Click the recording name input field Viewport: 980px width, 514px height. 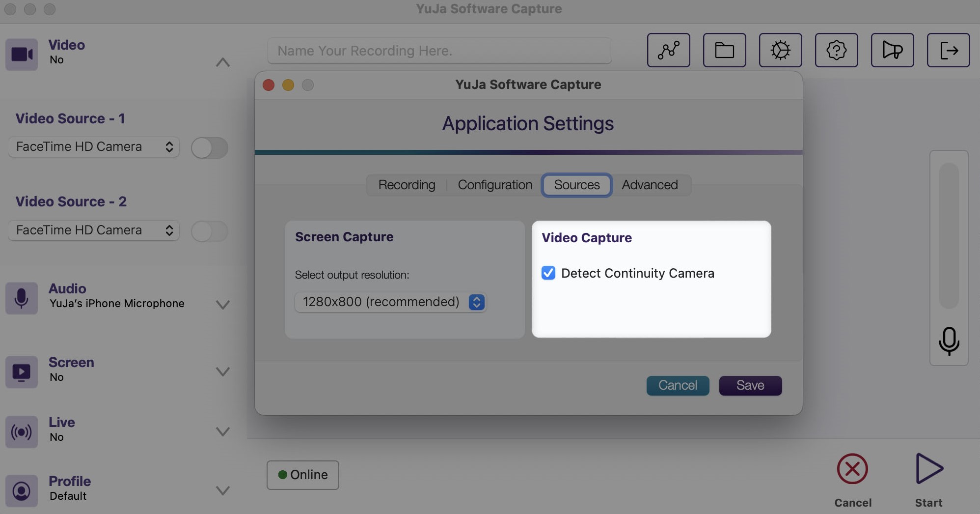439,51
